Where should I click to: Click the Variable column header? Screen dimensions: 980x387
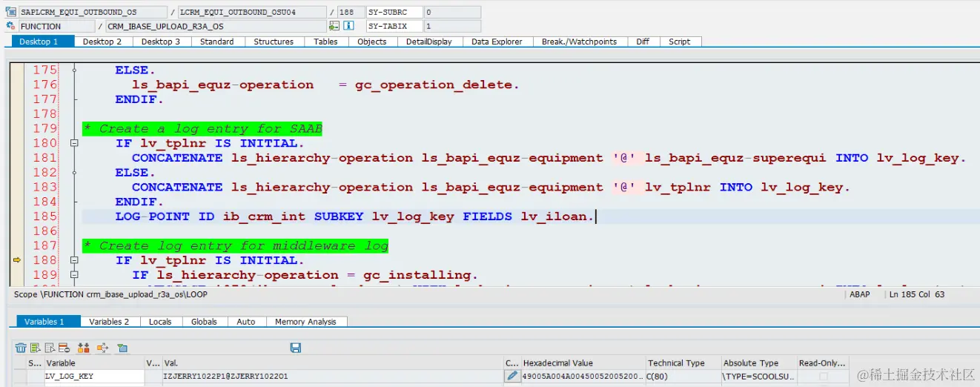(x=94, y=363)
